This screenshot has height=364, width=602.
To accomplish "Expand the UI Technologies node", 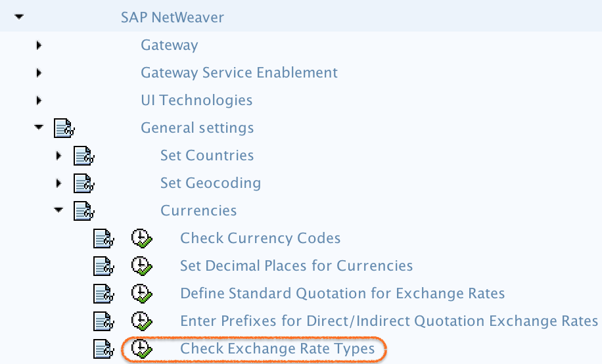I will 38,101.
